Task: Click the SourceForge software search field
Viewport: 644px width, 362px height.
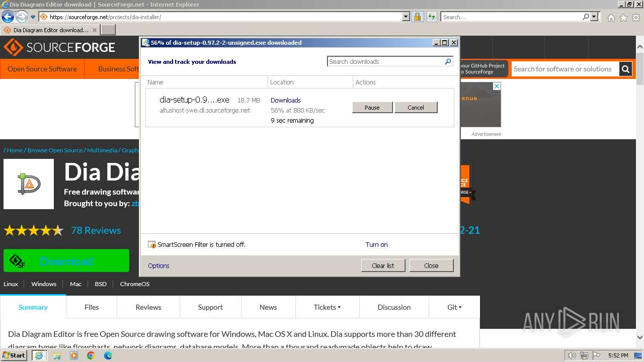Action: (565, 69)
